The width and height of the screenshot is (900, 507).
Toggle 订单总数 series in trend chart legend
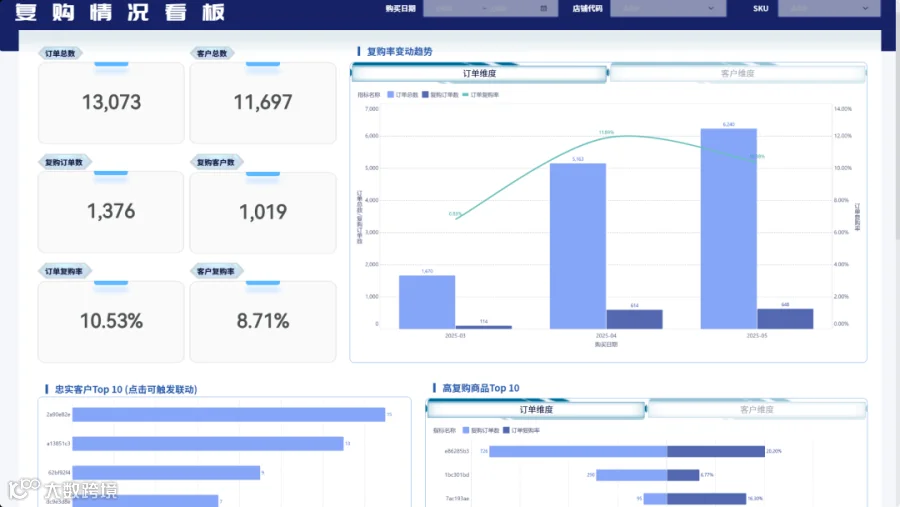point(402,95)
